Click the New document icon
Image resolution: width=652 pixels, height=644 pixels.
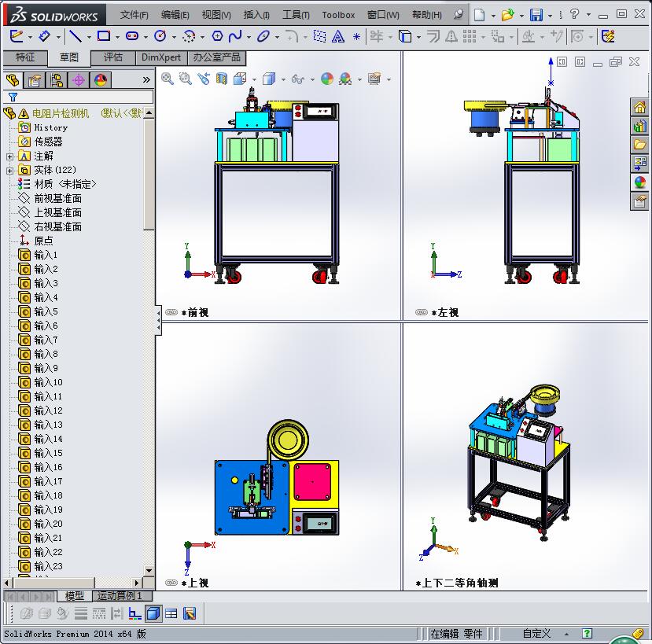(480, 15)
